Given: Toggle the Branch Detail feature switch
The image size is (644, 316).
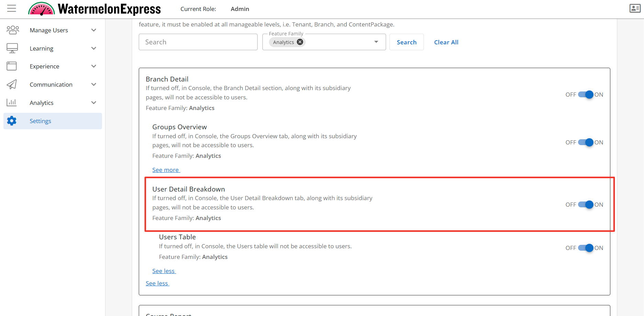Looking at the screenshot, I should click(586, 95).
